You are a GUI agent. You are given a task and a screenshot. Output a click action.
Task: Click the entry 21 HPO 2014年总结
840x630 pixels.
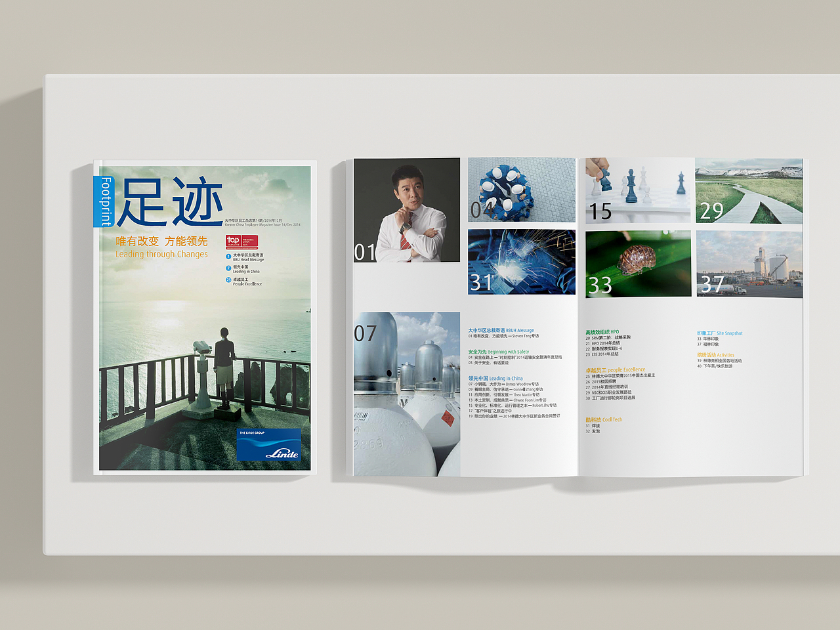pyautogui.click(x=602, y=343)
